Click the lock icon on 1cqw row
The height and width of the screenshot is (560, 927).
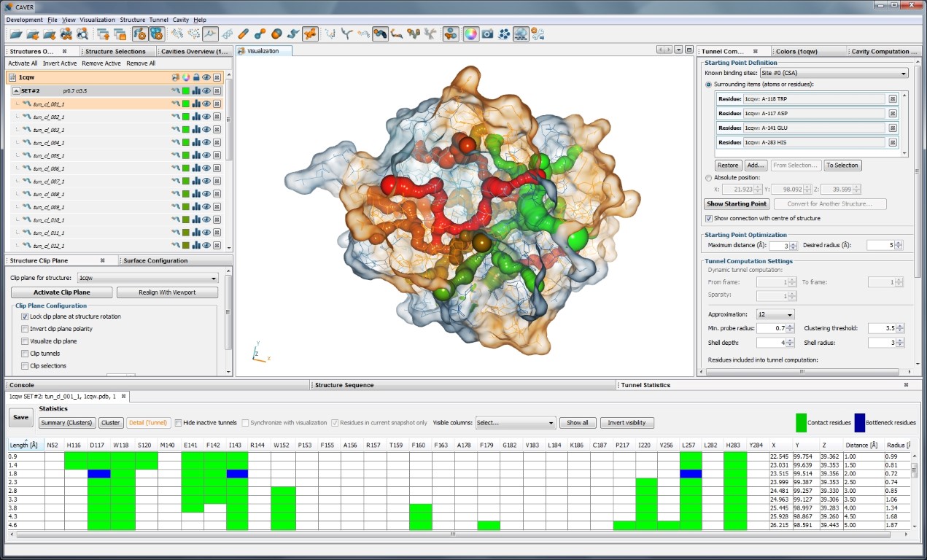point(196,77)
